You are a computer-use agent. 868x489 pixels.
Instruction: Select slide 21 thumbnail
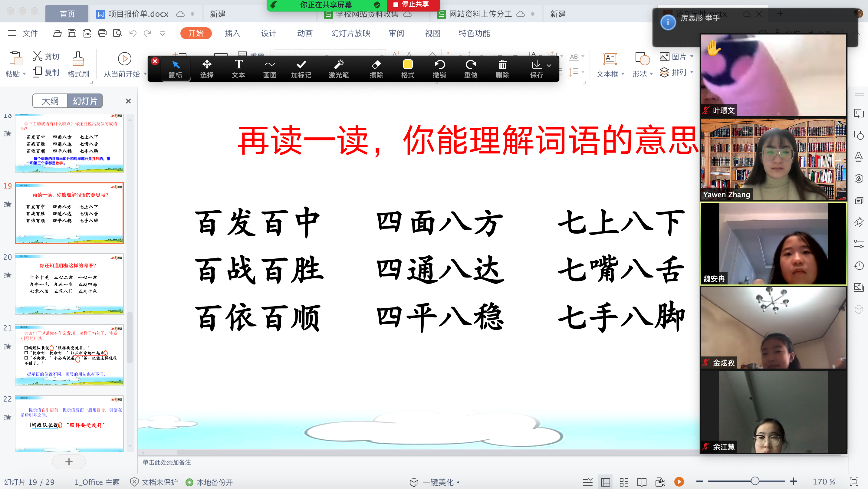[69, 355]
